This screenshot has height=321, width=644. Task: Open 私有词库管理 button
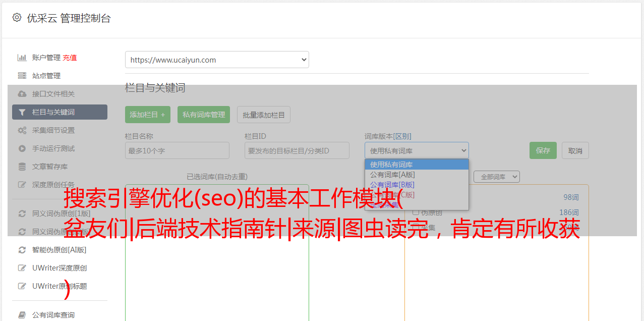[x=204, y=115]
